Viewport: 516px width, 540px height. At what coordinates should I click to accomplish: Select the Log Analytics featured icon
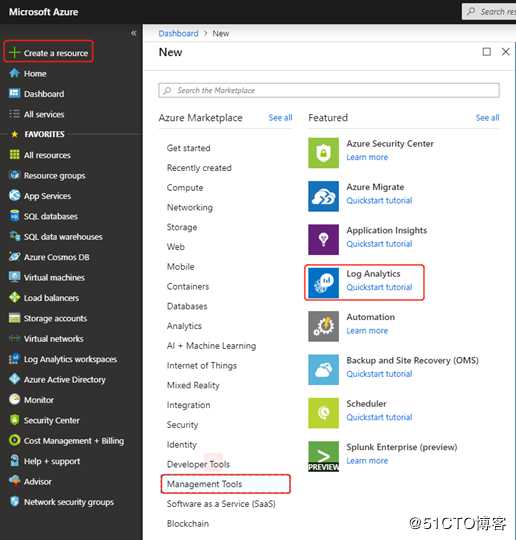coord(323,283)
